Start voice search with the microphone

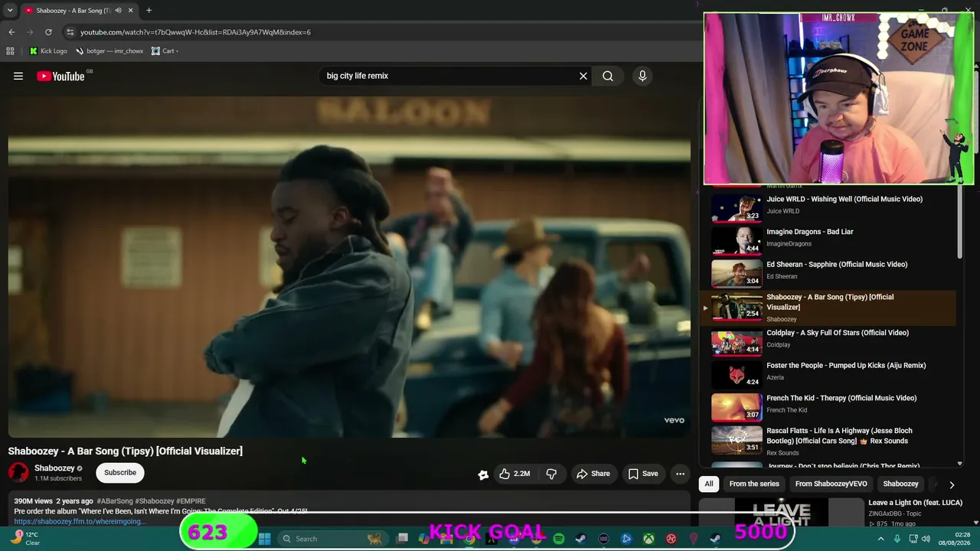(x=642, y=76)
